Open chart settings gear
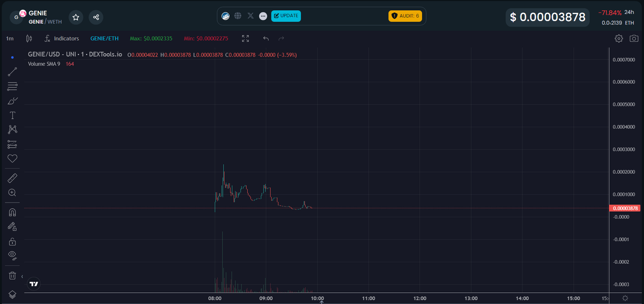 click(619, 39)
